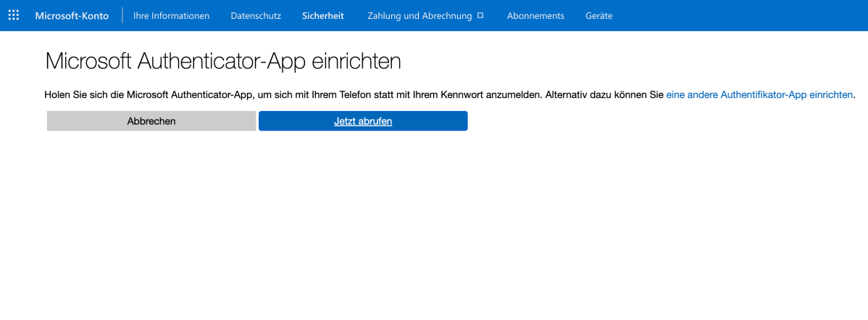Open the Datenschutz menu item
The image size is (868, 320).
tap(256, 15)
